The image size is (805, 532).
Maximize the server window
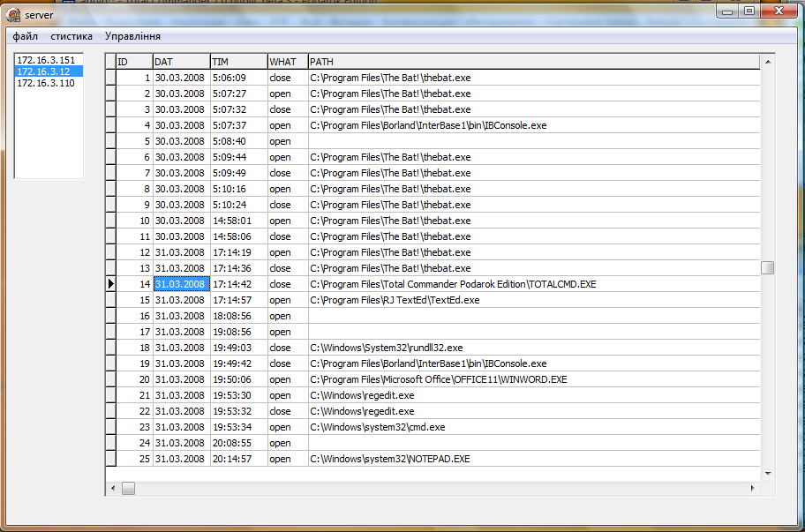tap(749, 11)
